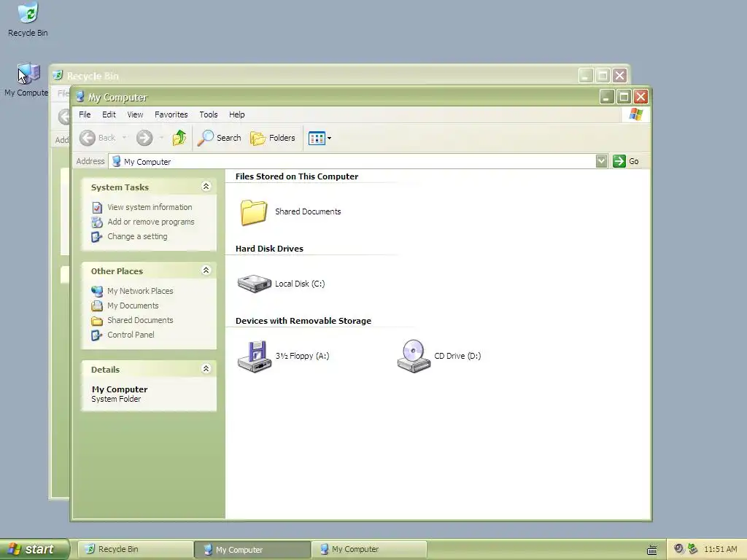Viewport: 747px width, 560px height.
Task: Open the File menu
Action: (x=85, y=114)
